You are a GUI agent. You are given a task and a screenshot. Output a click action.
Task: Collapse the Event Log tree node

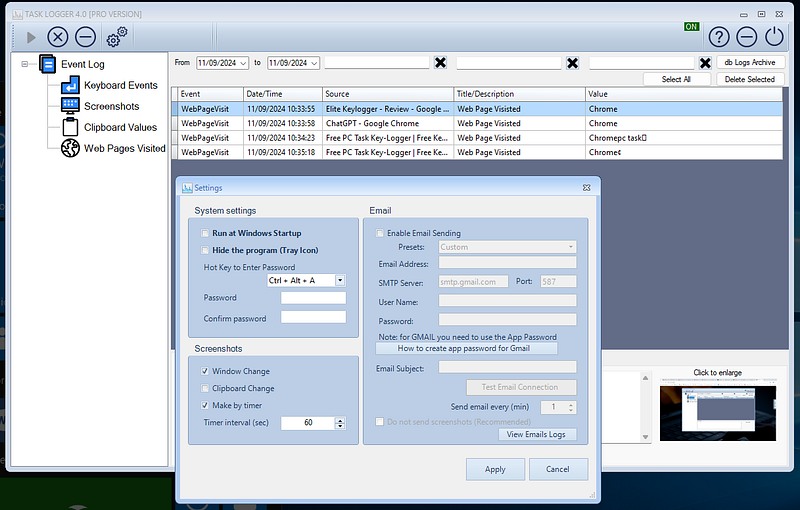pos(24,64)
